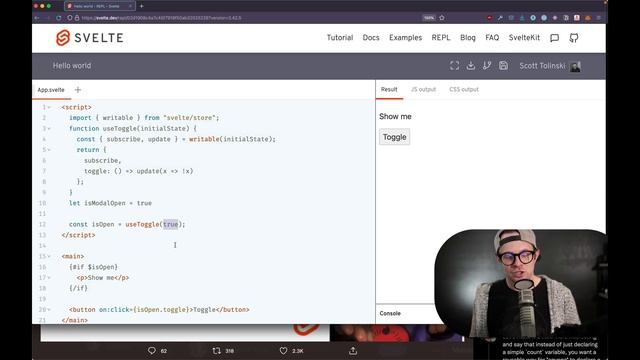This screenshot has height=360, width=640.
Task: Switch to the CSS output tab
Action: [x=464, y=89]
